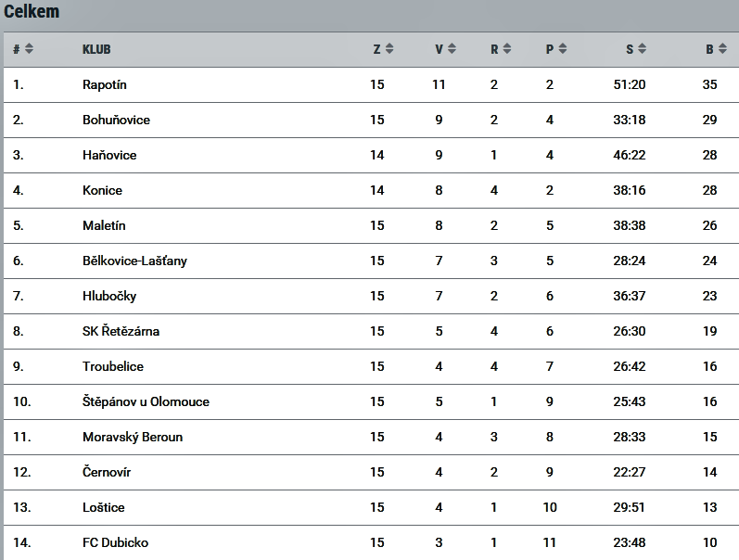Screen dimensions: 739x560
Task: Sort by B points column arrows
Action: pos(722,48)
